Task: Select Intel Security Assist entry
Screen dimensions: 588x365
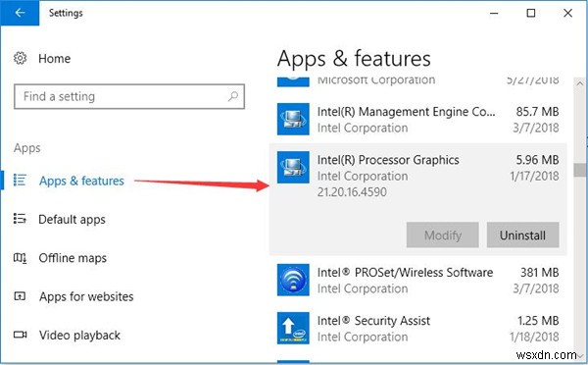Action: coord(418,328)
